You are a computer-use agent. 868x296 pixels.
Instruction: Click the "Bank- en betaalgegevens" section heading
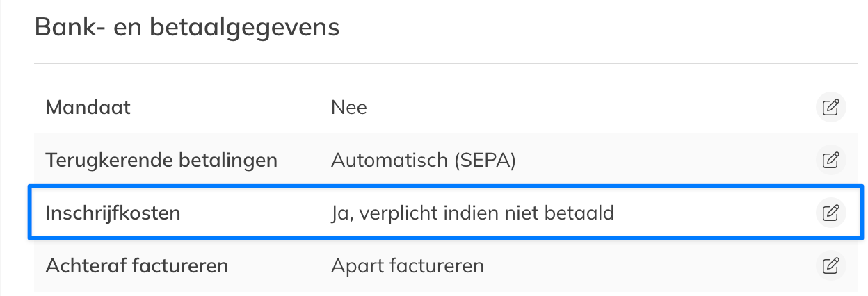186,28
